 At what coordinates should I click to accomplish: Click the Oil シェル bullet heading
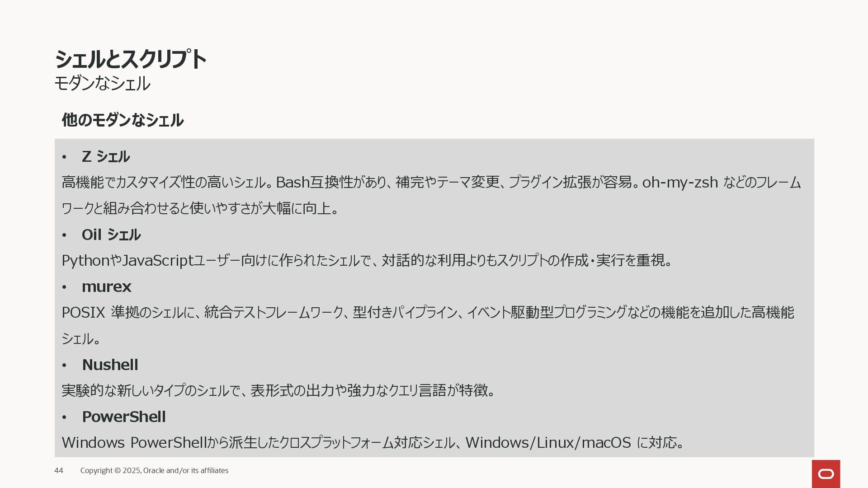pyautogui.click(x=111, y=235)
